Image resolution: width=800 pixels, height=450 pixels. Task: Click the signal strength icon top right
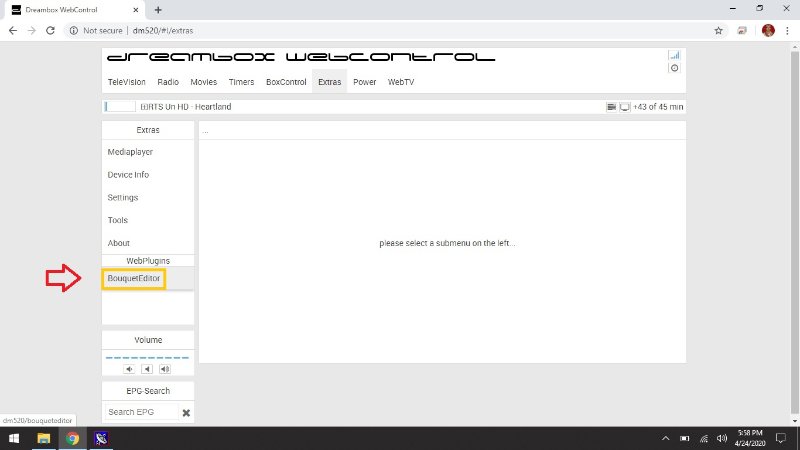674,55
